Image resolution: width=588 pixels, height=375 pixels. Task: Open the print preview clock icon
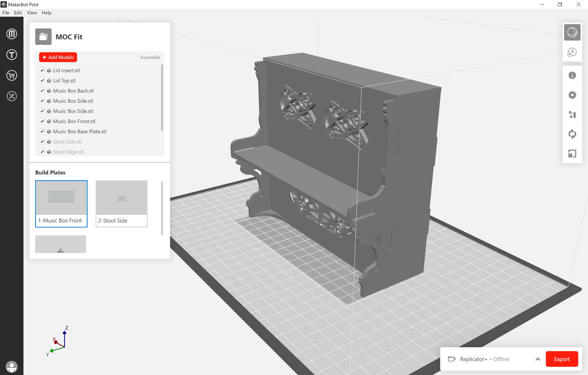572,52
